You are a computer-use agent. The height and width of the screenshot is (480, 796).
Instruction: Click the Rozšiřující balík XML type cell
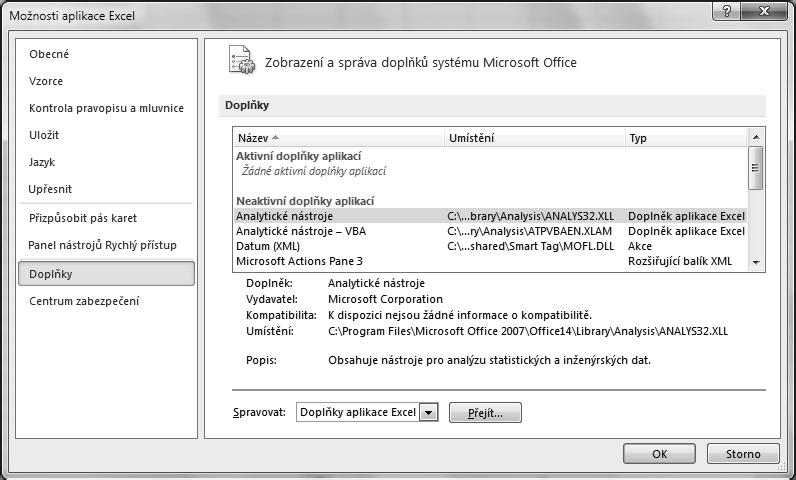680,261
